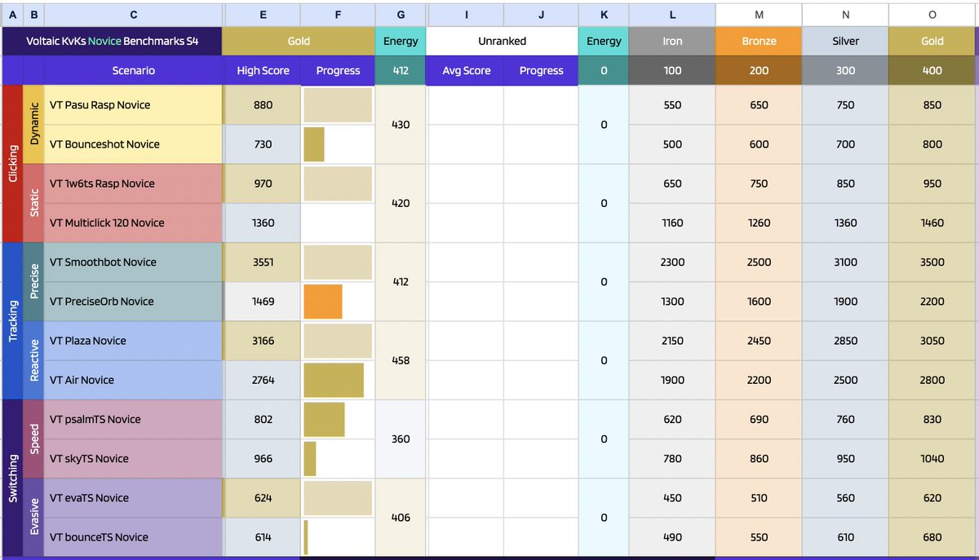Select the Switching category cell

pos(12,478)
